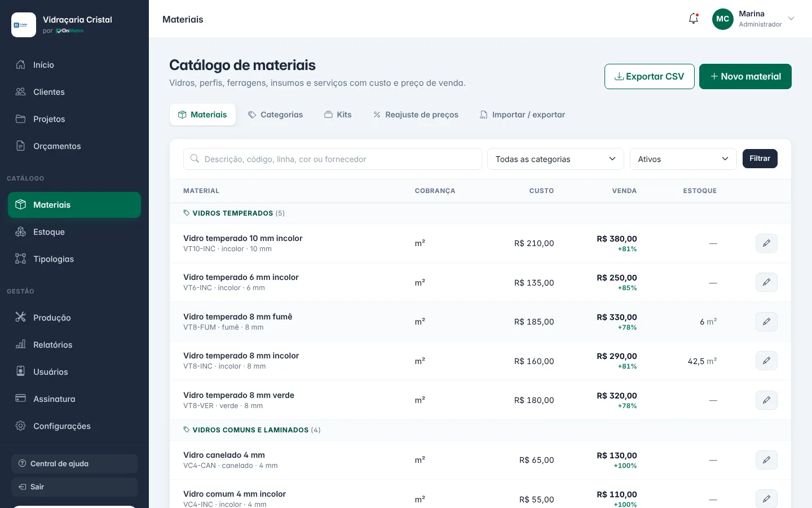812x508 pixels.
Task: Open Usuários in sidebar
Action: 74,372
